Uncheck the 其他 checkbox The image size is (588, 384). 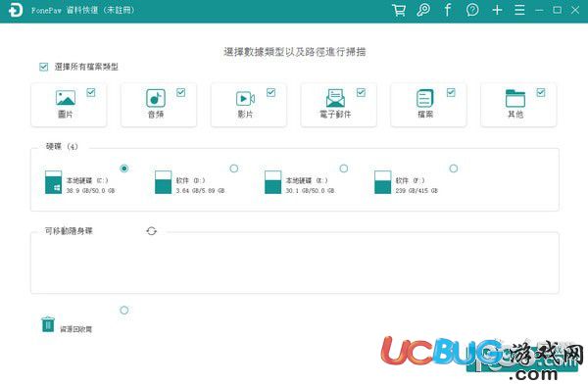[541, 92]
